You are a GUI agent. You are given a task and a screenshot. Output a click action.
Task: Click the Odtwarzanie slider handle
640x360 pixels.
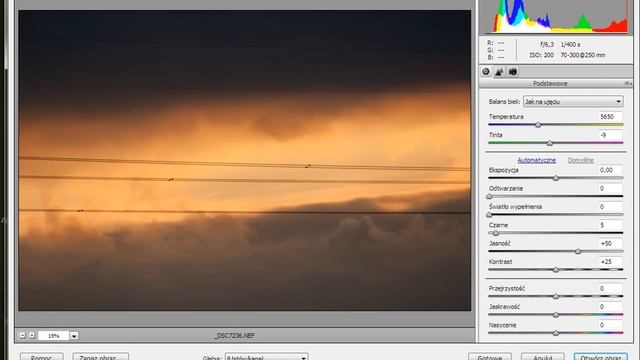[489, 197]
